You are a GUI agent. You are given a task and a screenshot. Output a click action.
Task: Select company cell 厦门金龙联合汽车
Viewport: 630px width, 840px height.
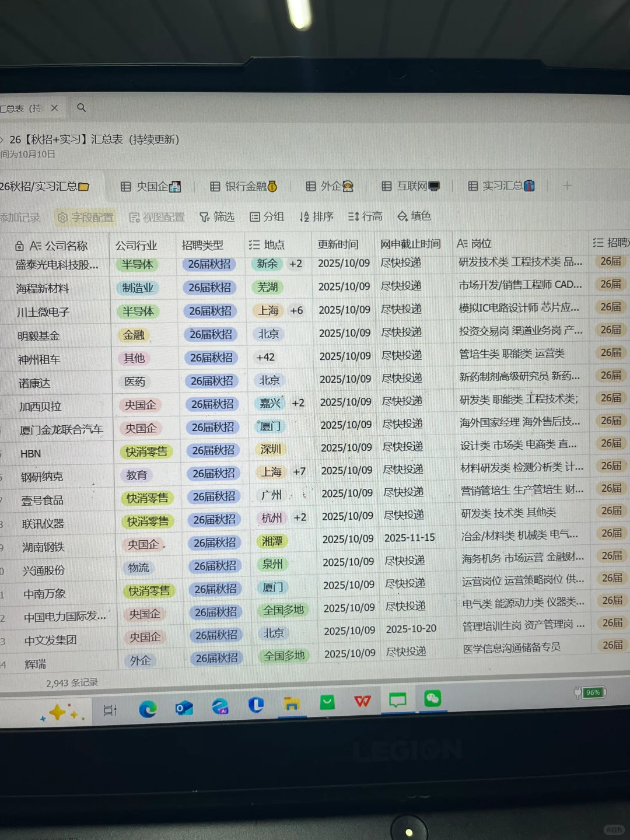61,430
